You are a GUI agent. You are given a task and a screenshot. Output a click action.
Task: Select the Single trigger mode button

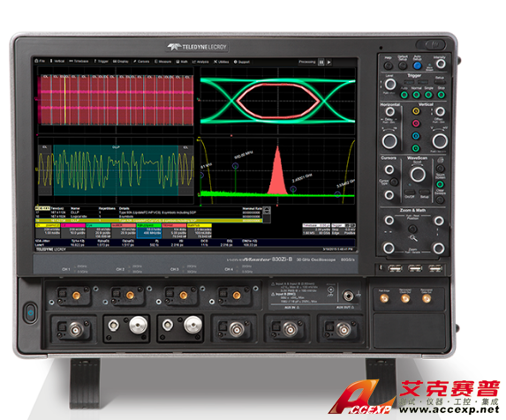pos(428,94)
